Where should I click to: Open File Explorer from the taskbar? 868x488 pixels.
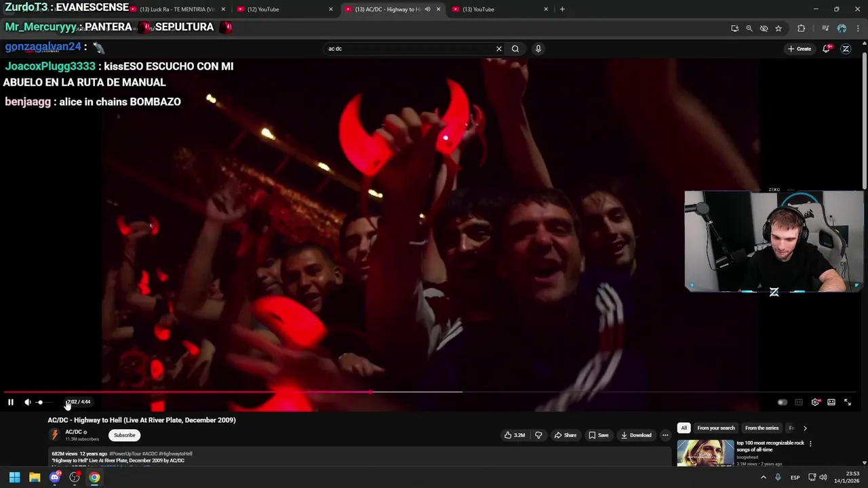pos(35,477)
